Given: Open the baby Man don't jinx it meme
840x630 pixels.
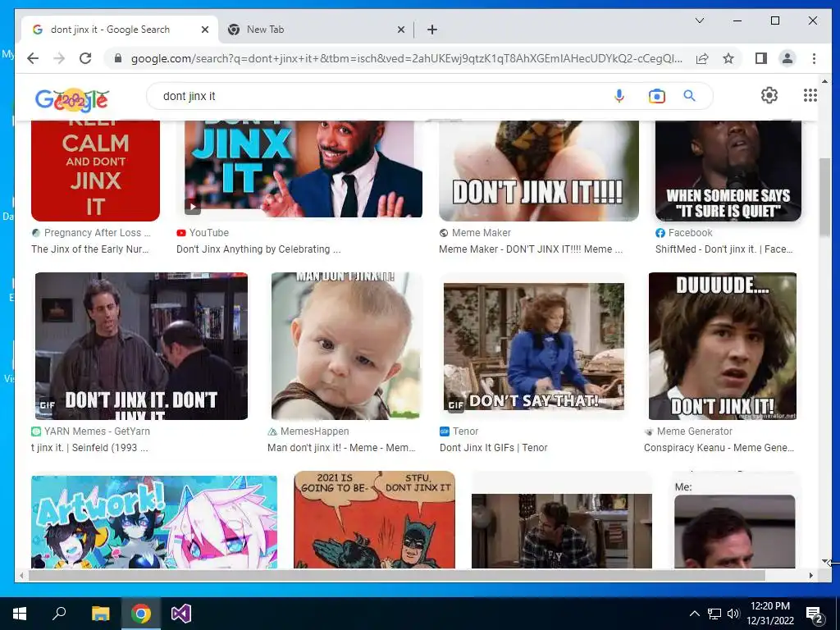Looking at the screenshot, I should [347, 346].
